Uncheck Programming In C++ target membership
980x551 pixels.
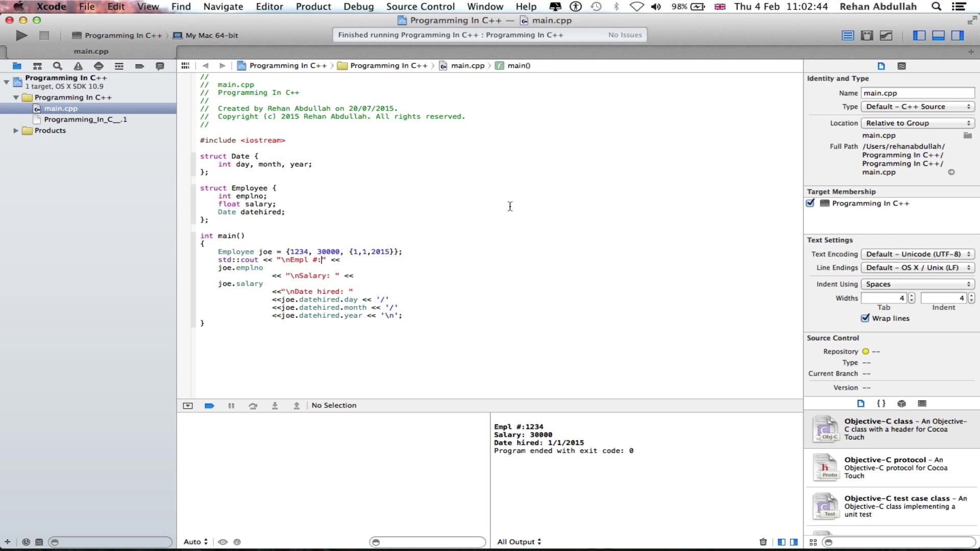tap(811, 203)
